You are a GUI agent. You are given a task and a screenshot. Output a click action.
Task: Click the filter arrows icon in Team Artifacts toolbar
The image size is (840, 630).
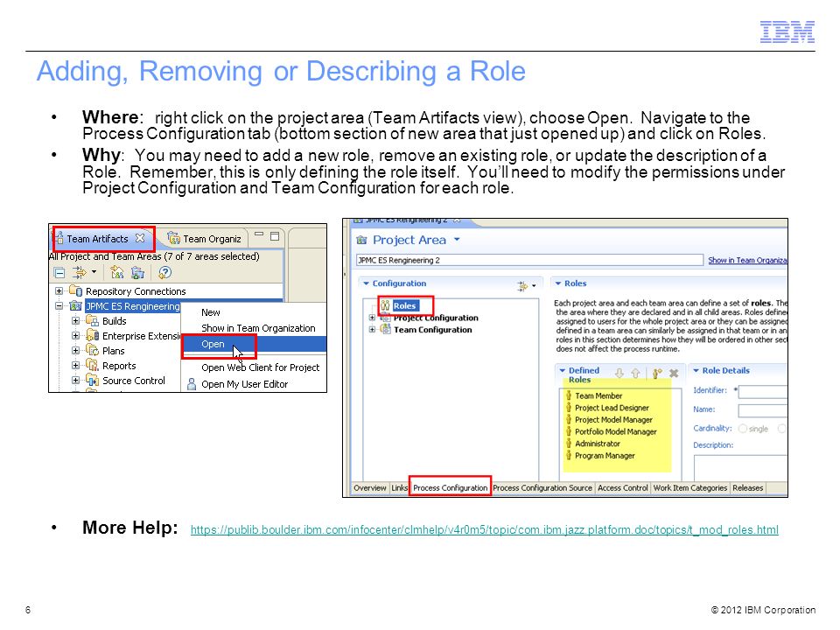tap(80, 273)
